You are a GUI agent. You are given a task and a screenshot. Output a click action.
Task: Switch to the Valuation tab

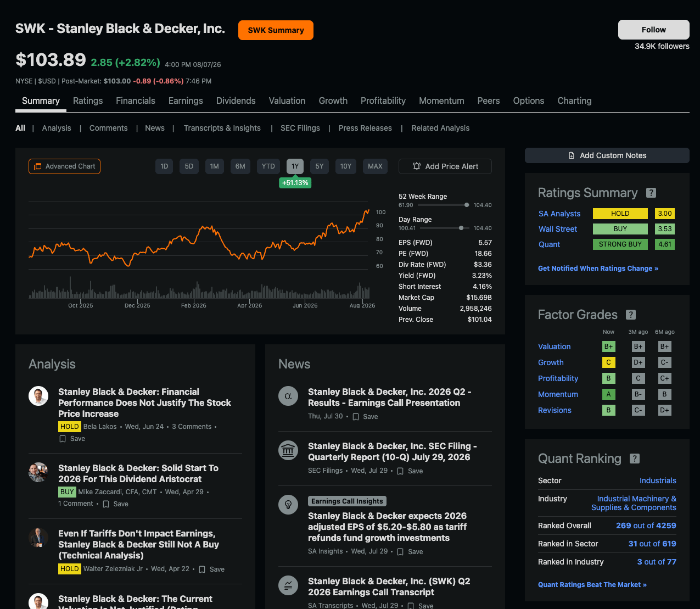click(287, 101)
